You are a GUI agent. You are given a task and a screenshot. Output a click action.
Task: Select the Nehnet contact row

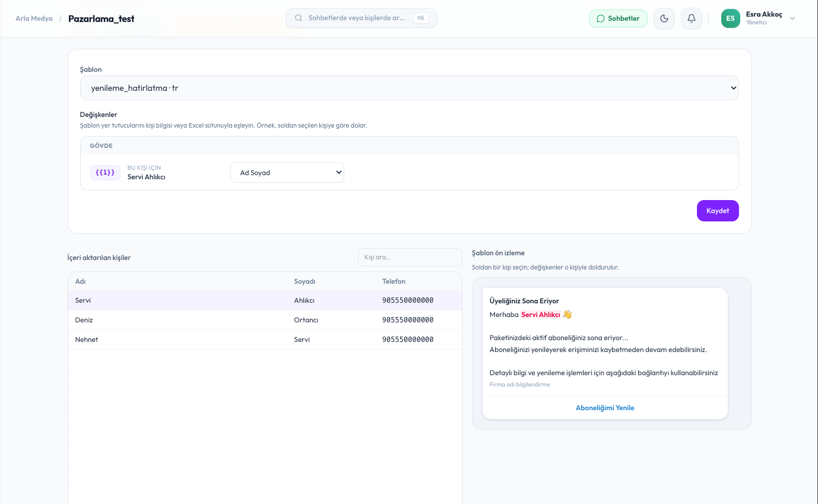(265, 340)
